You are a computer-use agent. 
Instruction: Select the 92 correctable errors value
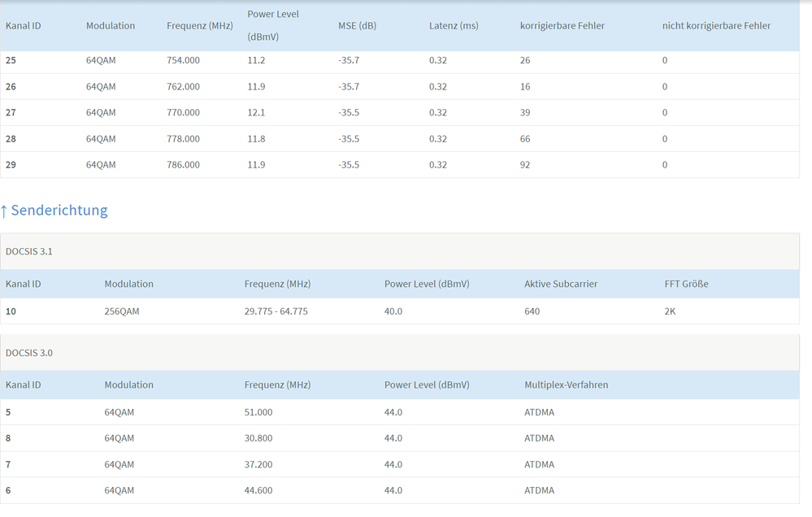pos(525,165)
